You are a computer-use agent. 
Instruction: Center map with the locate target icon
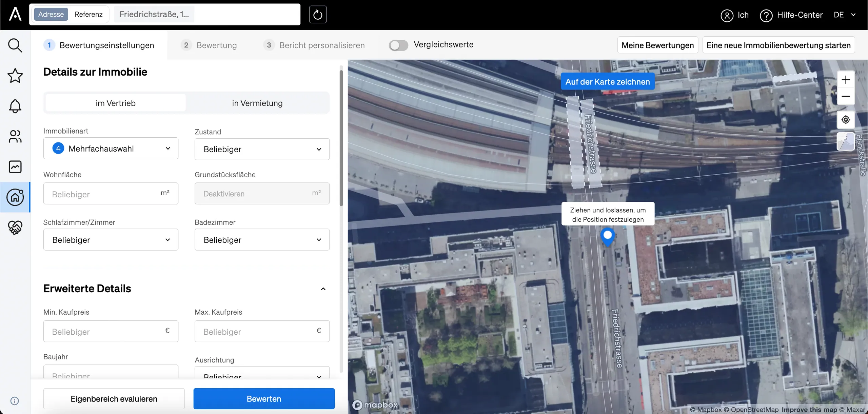[x=846, y=120]
